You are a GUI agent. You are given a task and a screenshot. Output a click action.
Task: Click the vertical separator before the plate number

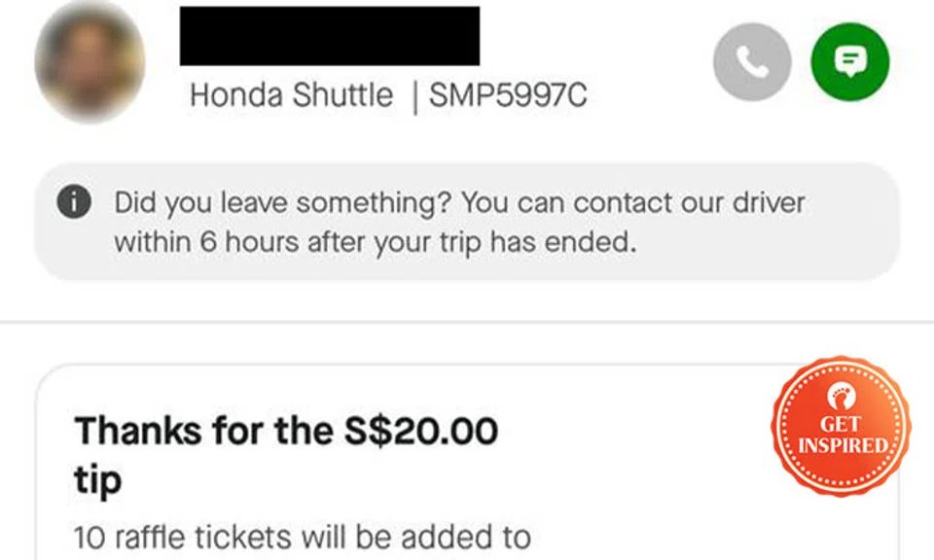[414, 95]
